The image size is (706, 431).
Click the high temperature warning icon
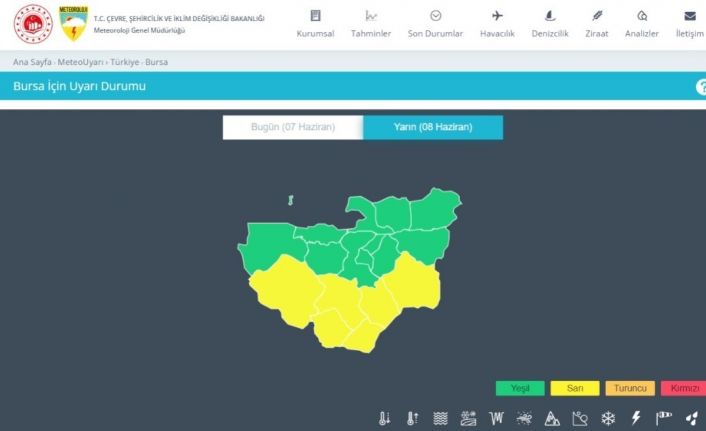pyautogui.click(x=412, y=418)
